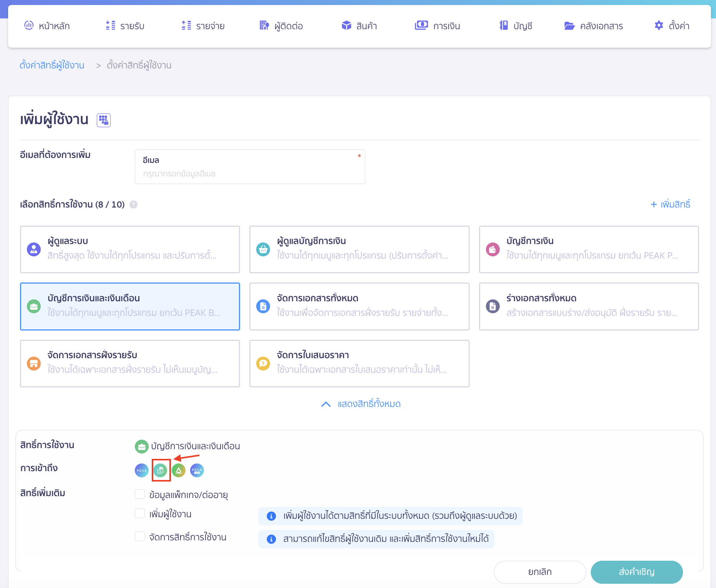Open the บัญชี accounting menu

[515, 26]
